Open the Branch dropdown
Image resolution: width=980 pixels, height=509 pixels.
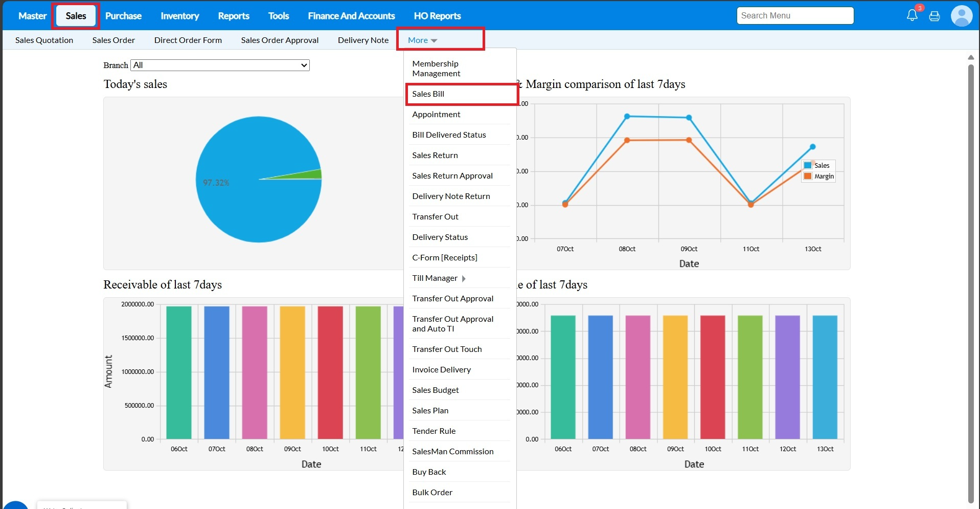coord(220,65)
